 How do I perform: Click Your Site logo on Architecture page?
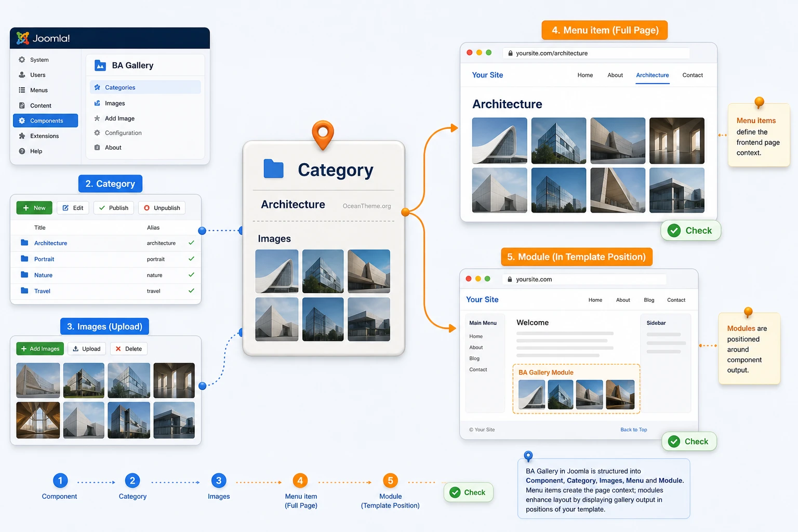pyautogui.click(x=487, y=75)
